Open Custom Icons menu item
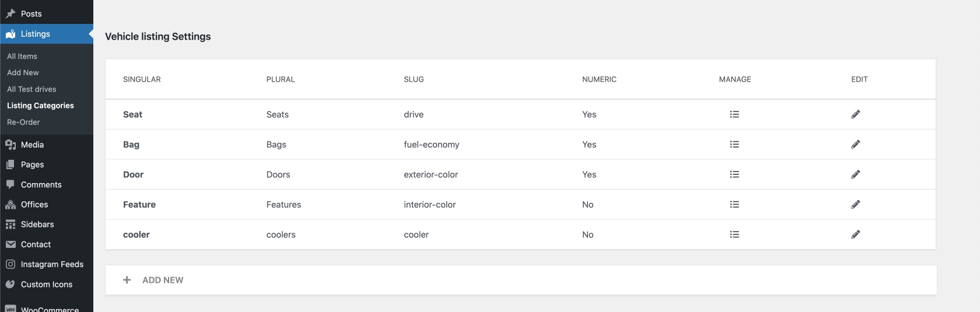The image size is (980, 312). coord(47,285)
